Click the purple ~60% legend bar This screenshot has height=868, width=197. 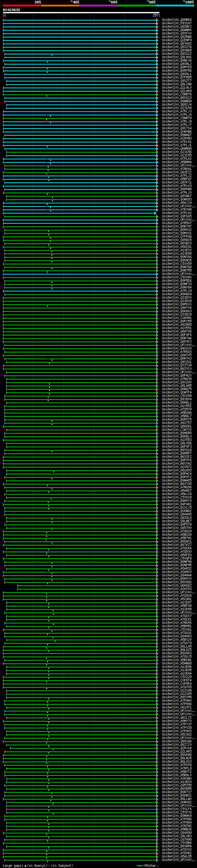(99, 6)
